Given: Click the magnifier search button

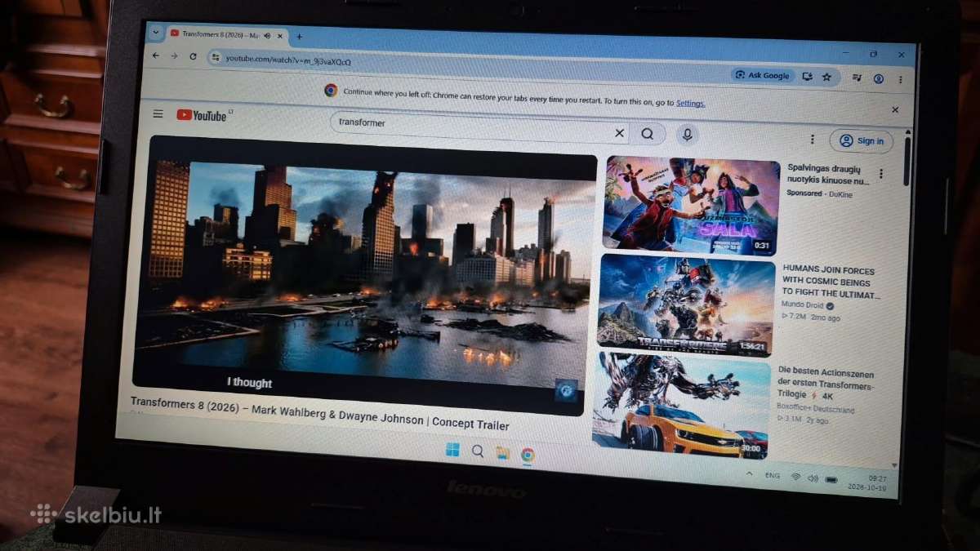Looking at the screenshot, I should click(648, 134).
